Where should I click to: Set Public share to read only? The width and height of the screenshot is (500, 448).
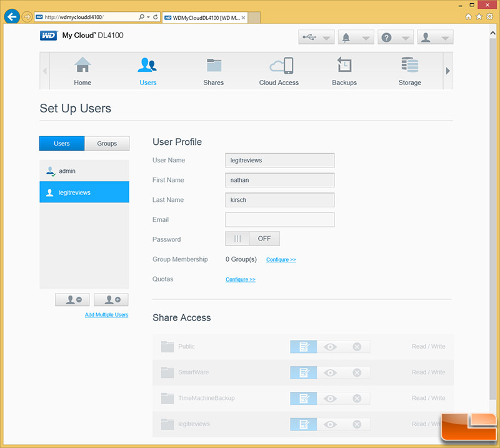click(331, 347)
